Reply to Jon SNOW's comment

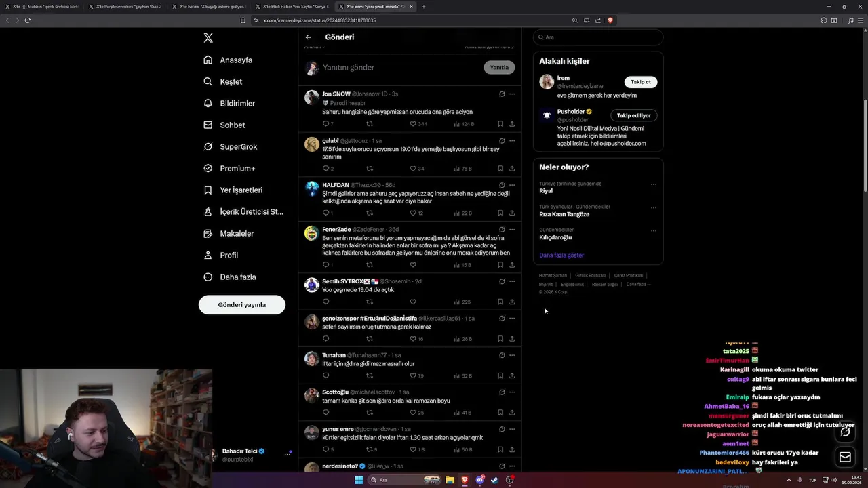click(325, 124)
